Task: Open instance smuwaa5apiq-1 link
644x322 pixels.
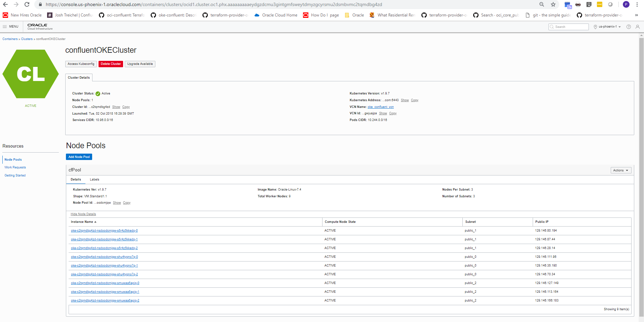Action: 105,292
